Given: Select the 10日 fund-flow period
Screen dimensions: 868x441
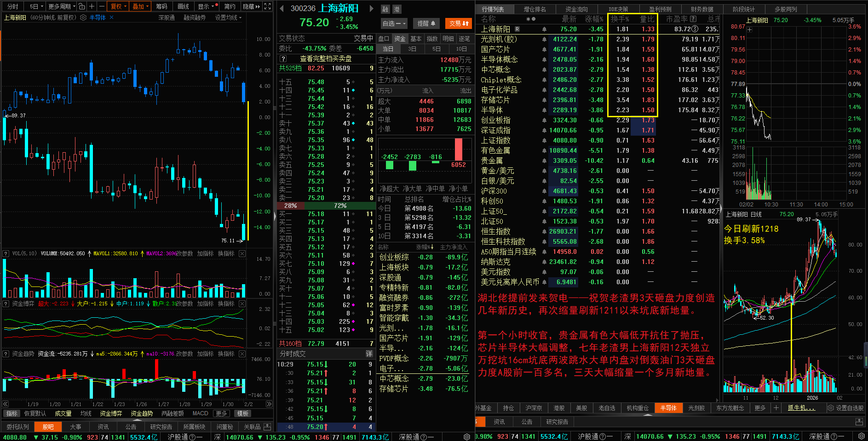Looking at the screenshot, I should [461, 49].
